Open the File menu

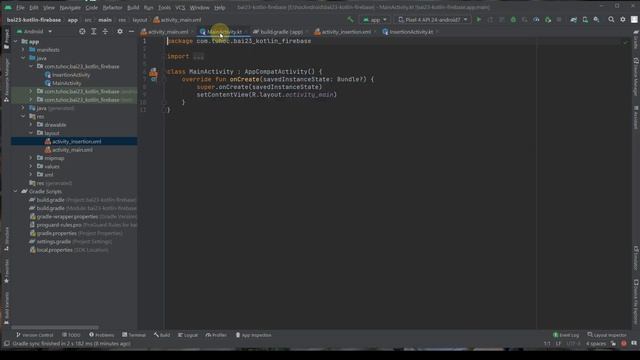[x=20, y=8]
